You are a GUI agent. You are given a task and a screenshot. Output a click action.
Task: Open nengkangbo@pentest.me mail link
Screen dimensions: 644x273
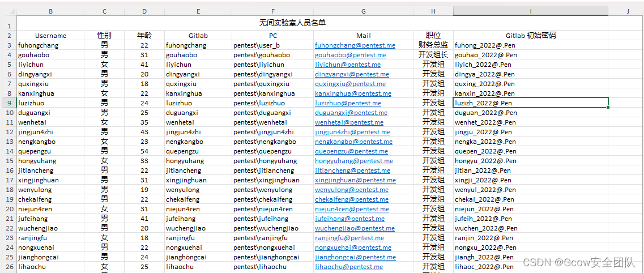tap(354, 142)
